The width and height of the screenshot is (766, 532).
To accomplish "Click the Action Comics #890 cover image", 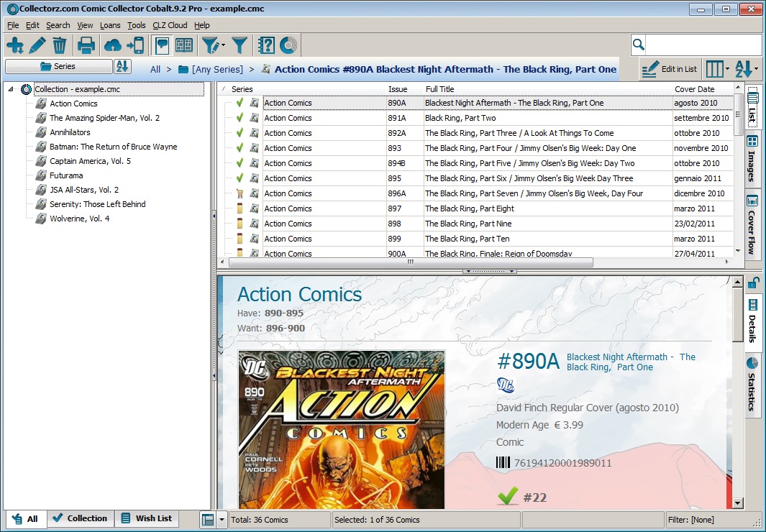I will 342,429.
